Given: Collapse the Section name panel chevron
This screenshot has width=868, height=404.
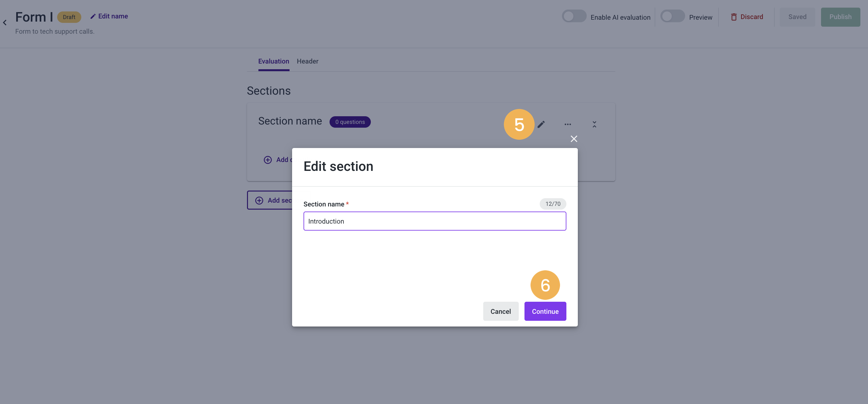Looking at the screenshot, I should (x=594, y=125).
